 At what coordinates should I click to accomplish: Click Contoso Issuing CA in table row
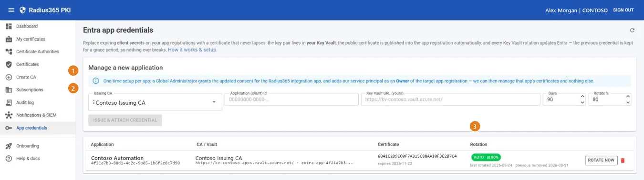tap(219, 158)
